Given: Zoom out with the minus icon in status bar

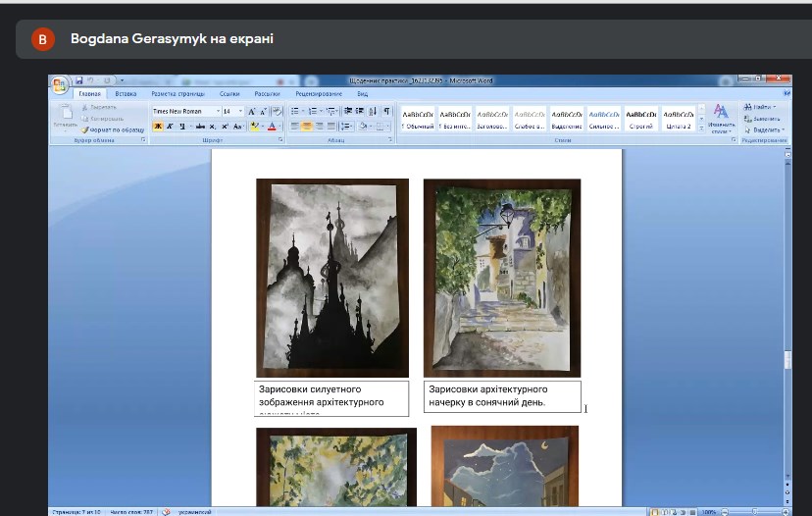Looking at the screenshot, I should 725,512.
